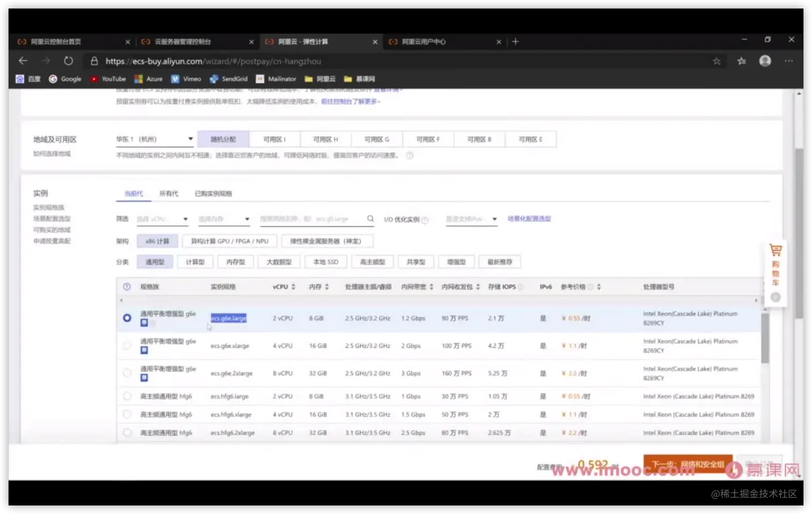Choose 随机分配 zone option
The image size is (812, 514).
point(223,139)
